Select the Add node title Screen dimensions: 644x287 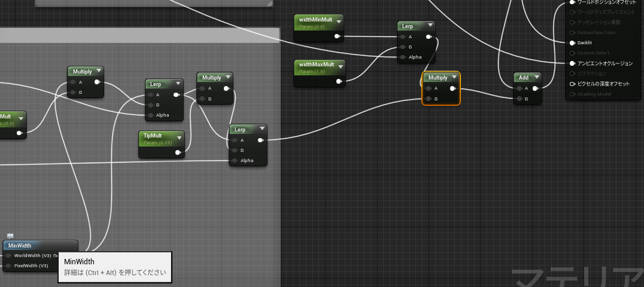tap(524, 78)
